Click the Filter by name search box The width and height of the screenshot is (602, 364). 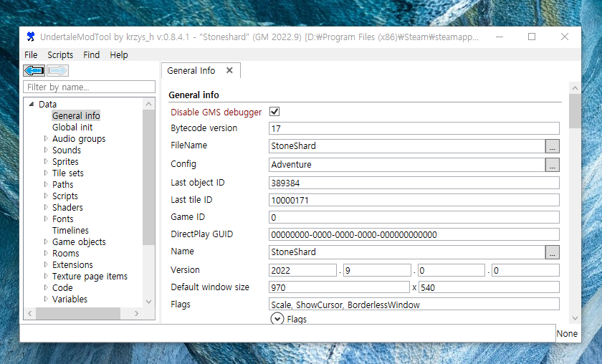click(90, 87)
